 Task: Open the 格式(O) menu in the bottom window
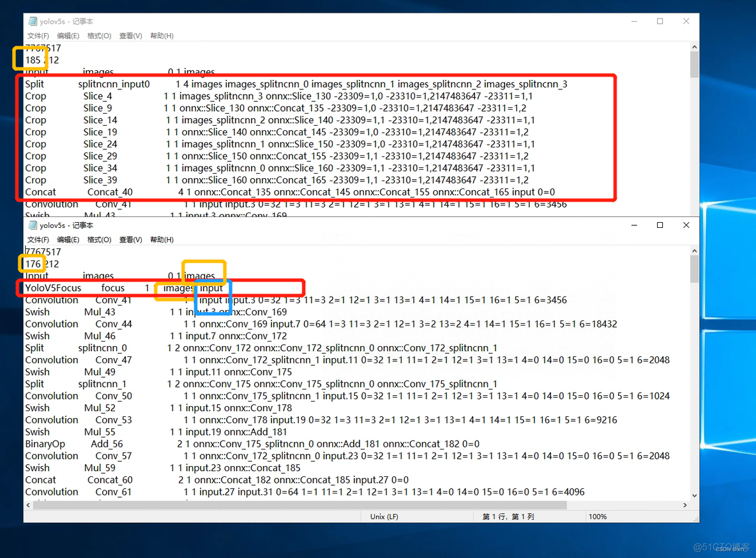[99, 239]
